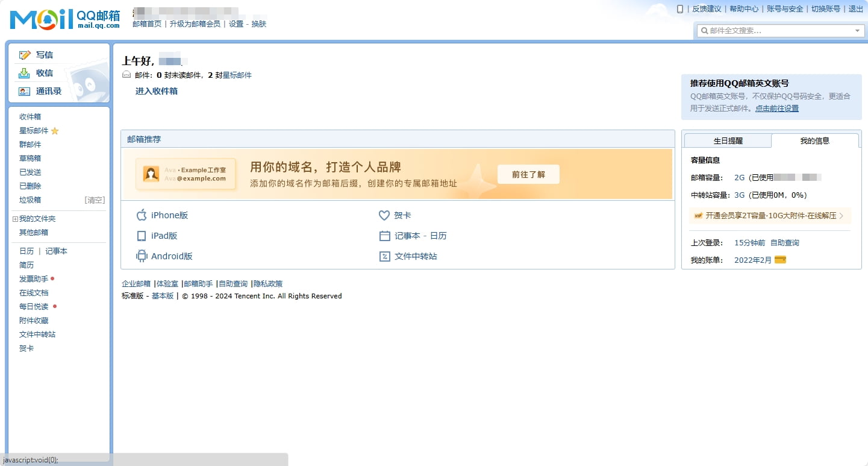Click the calendar icon for 记事本-日历
The height and width of the screenshot is (466, 868).
pyautogui.click(x=384, y=236)
